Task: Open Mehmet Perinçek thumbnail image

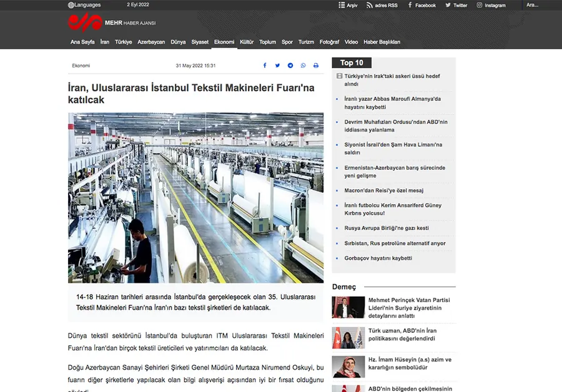Action: pos(348,308)
